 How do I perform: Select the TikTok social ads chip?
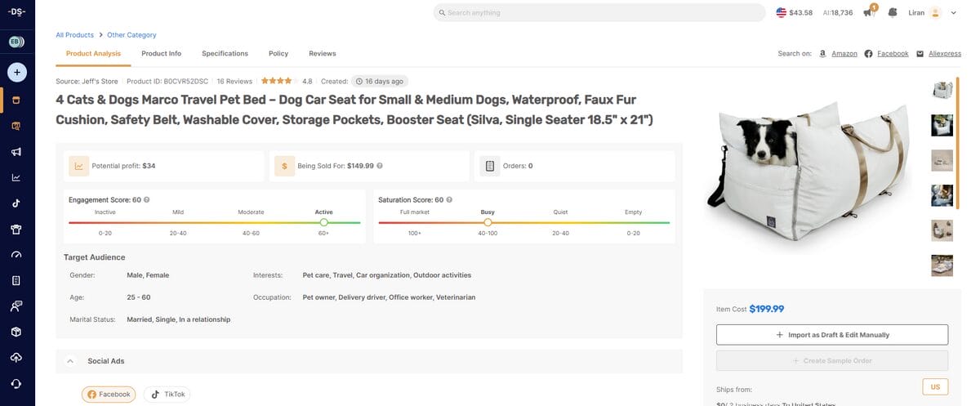click(167, 395)
